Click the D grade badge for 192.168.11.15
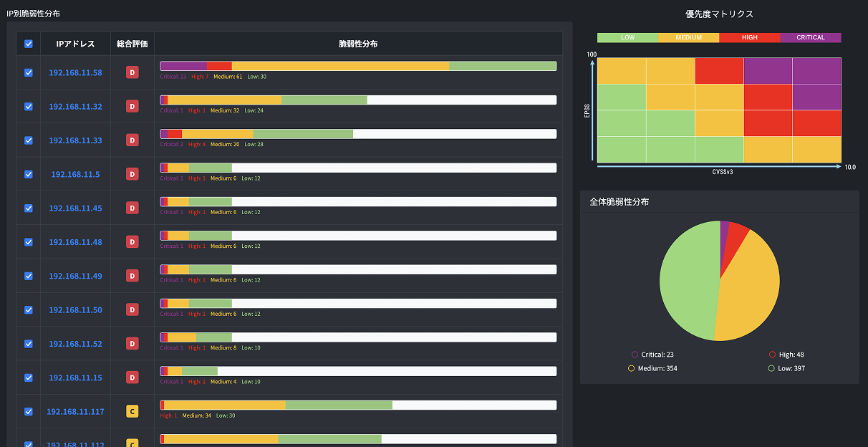The image size is (868, 447). point(132,378)
